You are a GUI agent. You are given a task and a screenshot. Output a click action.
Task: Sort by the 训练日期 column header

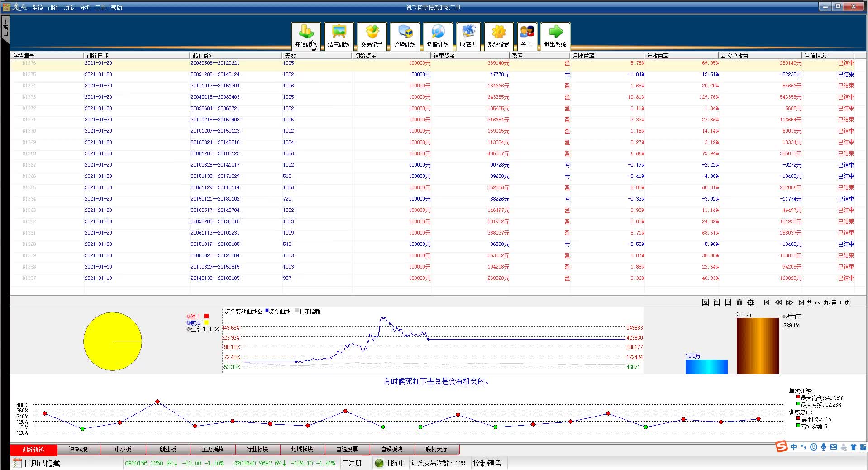pyautogui.click(x=137, y=56)
